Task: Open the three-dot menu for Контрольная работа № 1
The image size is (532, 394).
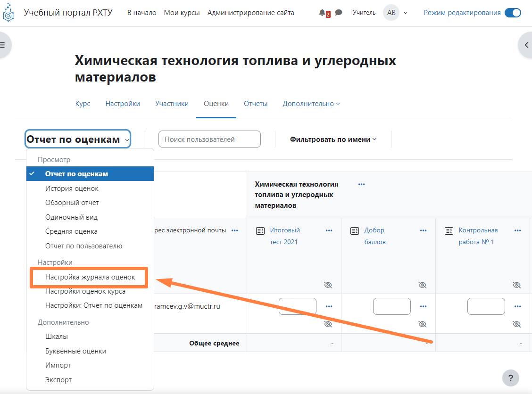Action: (517, 230)
